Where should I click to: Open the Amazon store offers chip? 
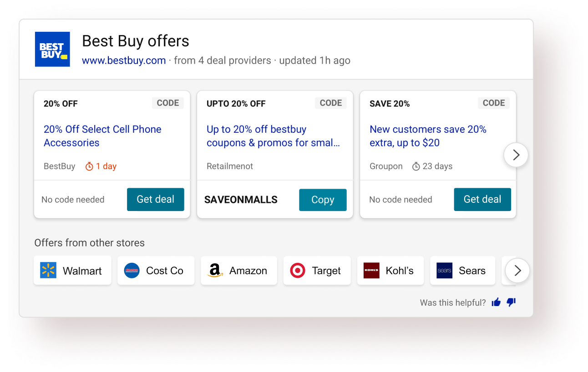pyautogui.click(x=239, y=271)
